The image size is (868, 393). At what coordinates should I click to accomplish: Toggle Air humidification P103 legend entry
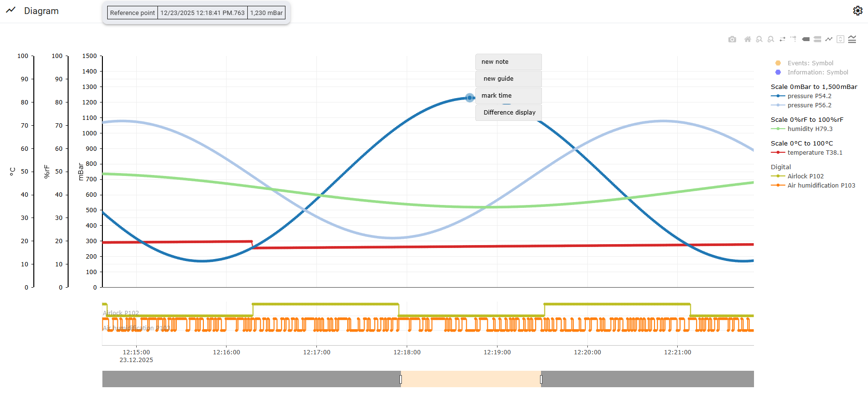tap(821, 186)
